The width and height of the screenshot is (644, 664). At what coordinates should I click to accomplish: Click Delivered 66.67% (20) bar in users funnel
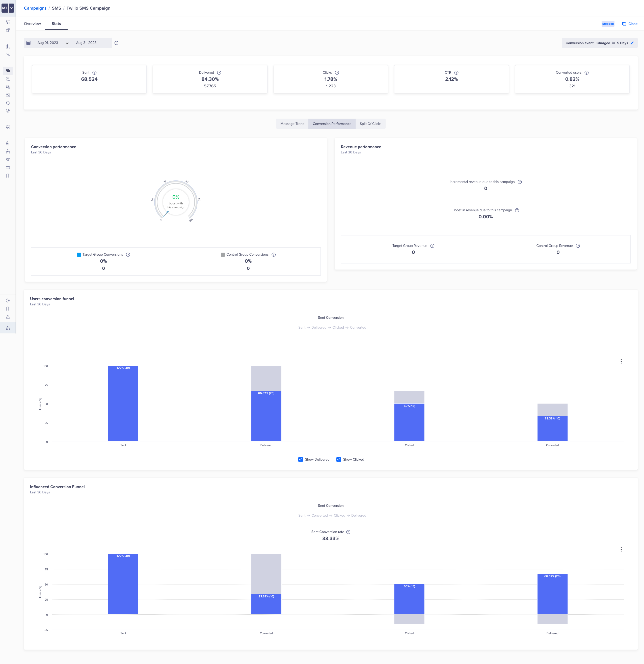(266, 416)
